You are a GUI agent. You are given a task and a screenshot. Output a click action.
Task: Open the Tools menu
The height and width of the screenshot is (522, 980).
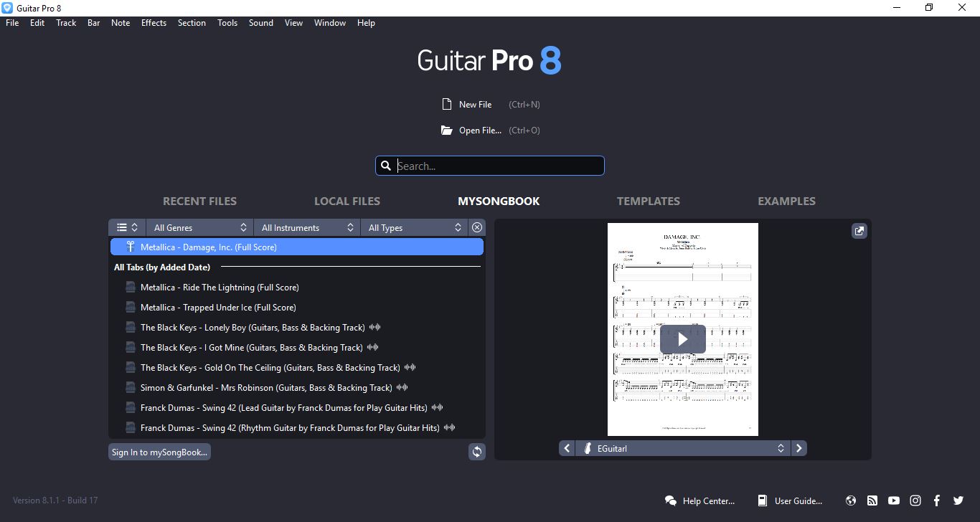point(227,23)
